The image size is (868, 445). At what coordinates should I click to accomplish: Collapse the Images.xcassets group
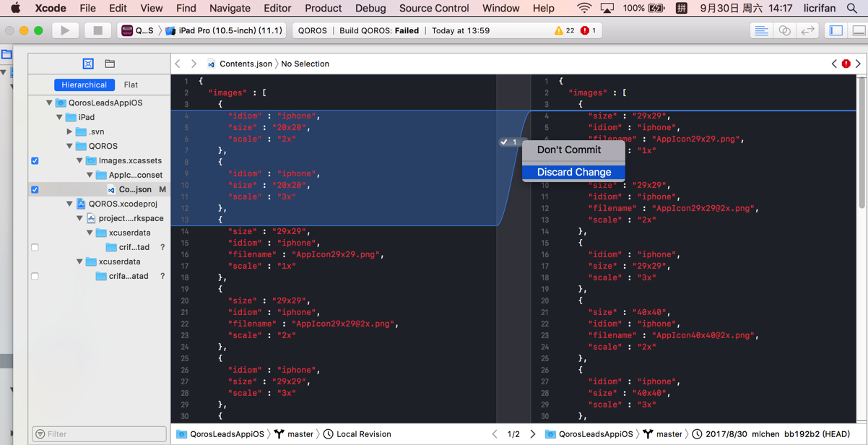[x=79, y=160]
